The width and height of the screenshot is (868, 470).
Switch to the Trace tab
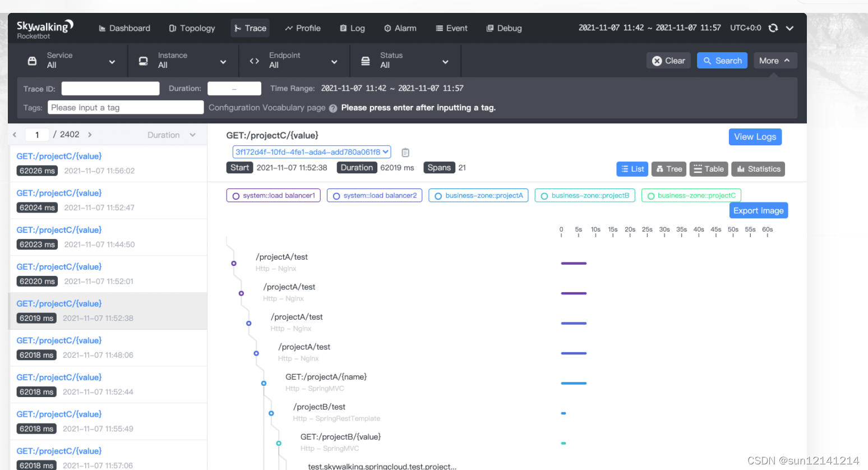click(250, 28)
